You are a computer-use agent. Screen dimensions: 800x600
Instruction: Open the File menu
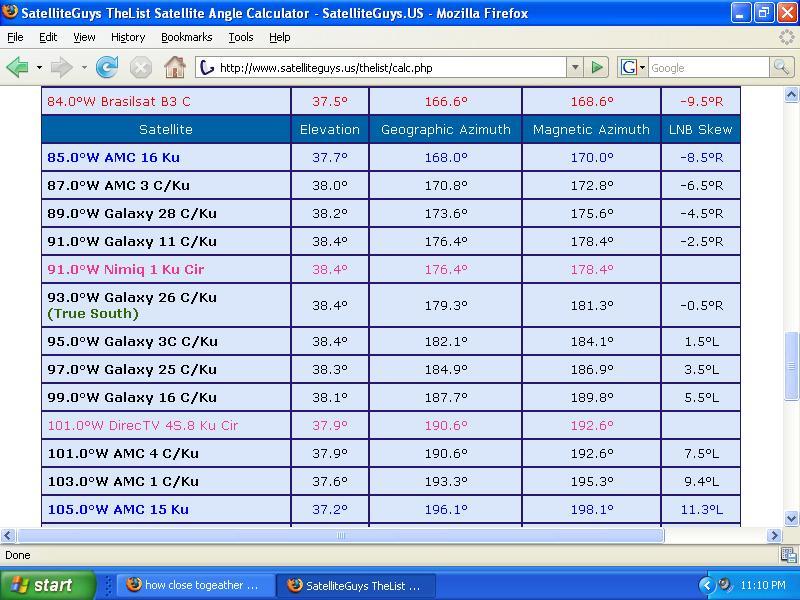(x=15, y=37)
